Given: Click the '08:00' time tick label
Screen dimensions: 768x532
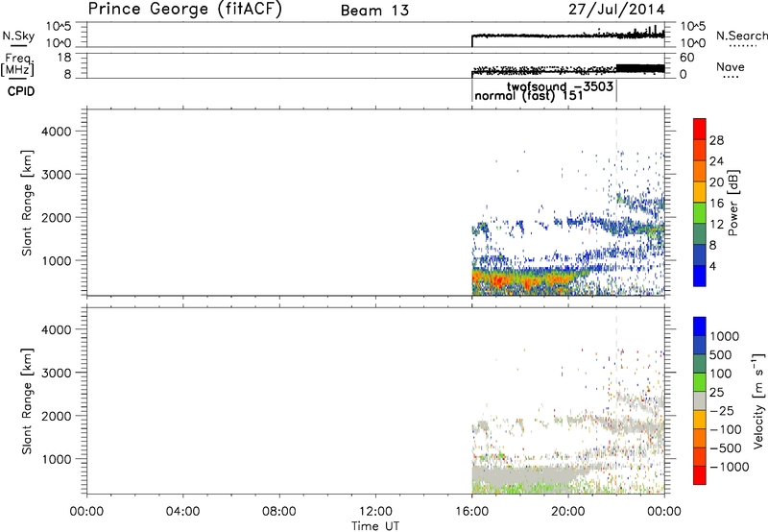Looking at the screenshot, I should pos(279,511).
